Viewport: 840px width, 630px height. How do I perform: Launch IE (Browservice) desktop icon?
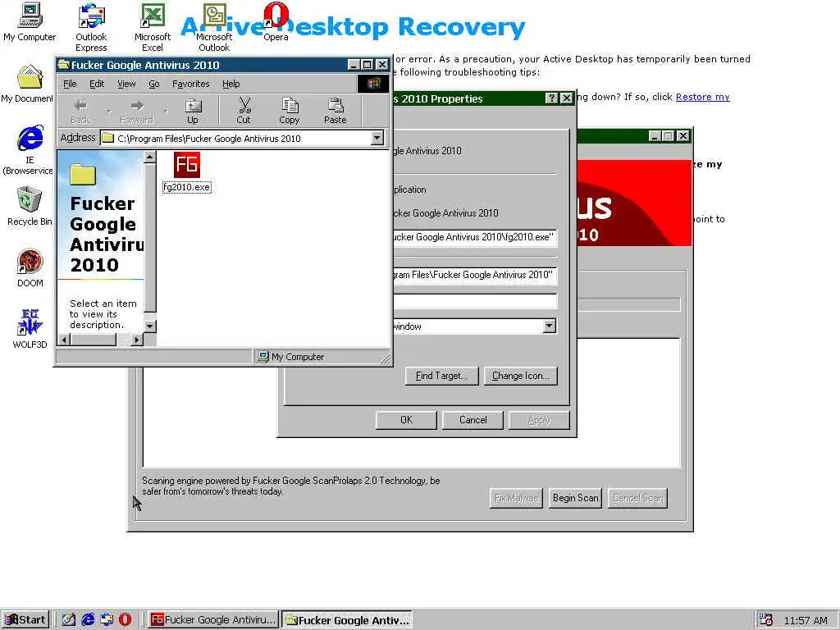point(30,150)
